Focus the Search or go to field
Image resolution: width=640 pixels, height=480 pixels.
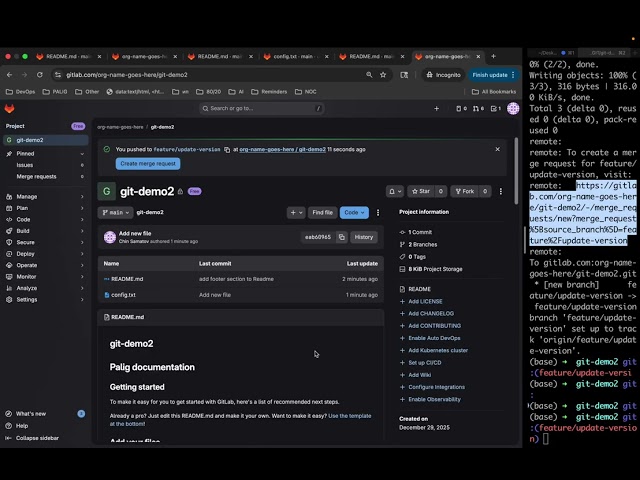pyautogui.click(x=262, y=109)
